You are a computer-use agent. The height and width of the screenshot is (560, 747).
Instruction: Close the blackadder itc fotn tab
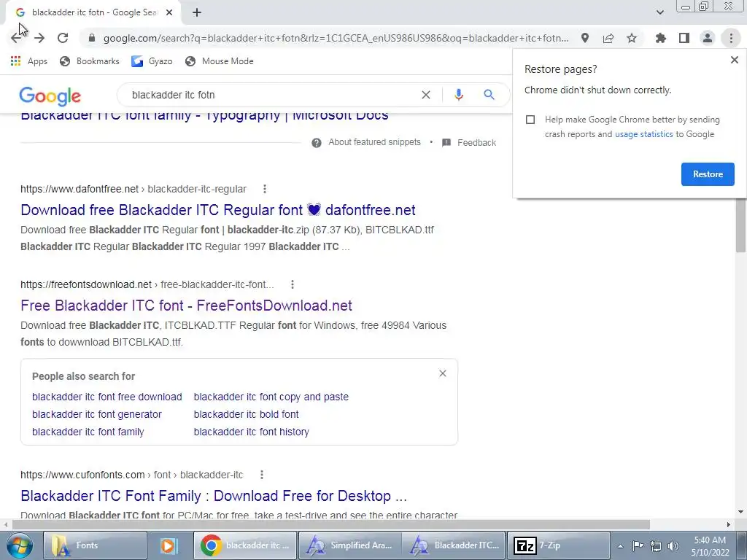[169, 12]
